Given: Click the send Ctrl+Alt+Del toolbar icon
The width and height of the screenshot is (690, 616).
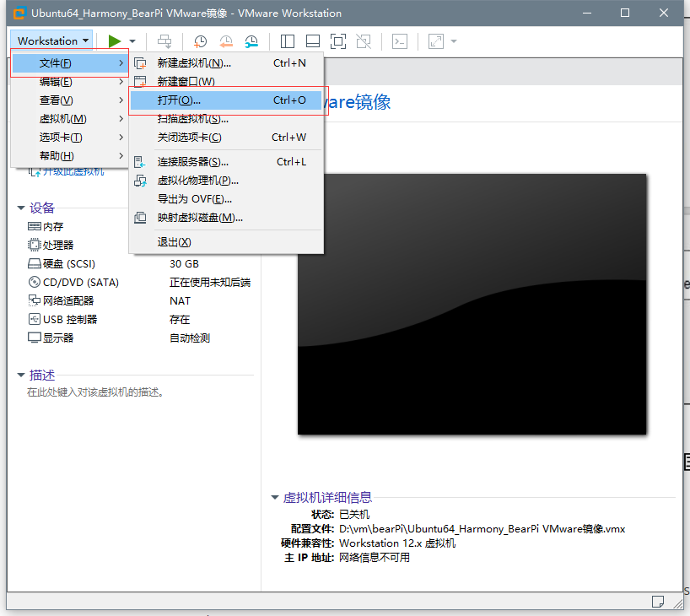Looking at the screenshot, I should click(164, 41).
